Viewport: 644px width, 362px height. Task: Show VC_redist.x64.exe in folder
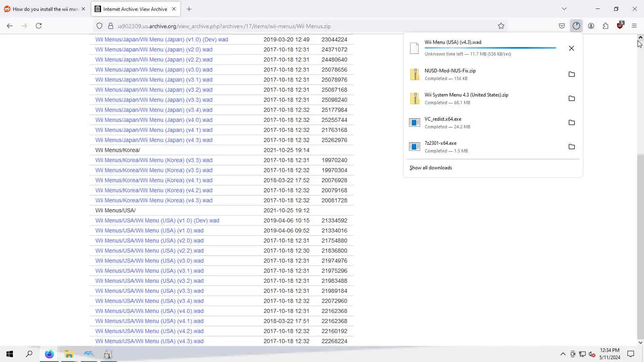572,123
